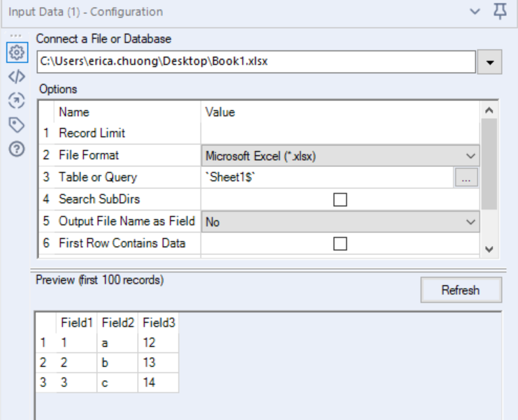Toggle the Search SubDirs checkbox

click(340, 199)
